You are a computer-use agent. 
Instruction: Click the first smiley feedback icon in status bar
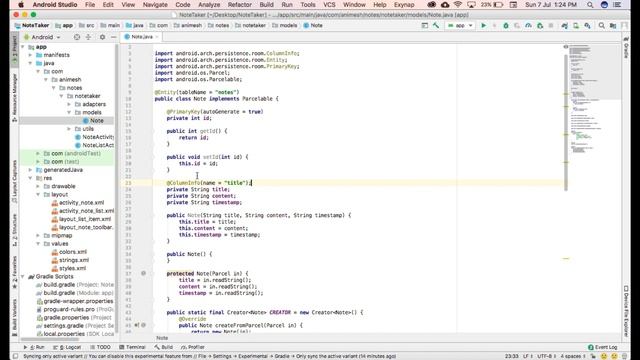click(604, 356)
